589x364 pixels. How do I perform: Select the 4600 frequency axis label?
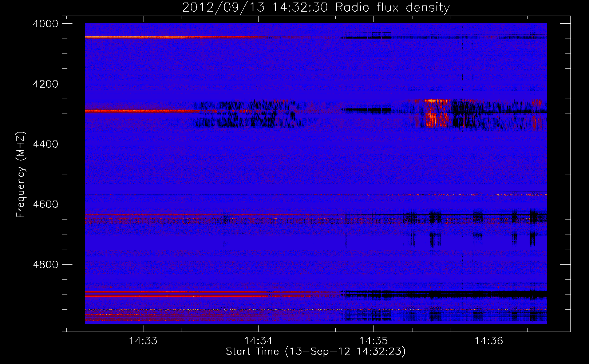46,204
